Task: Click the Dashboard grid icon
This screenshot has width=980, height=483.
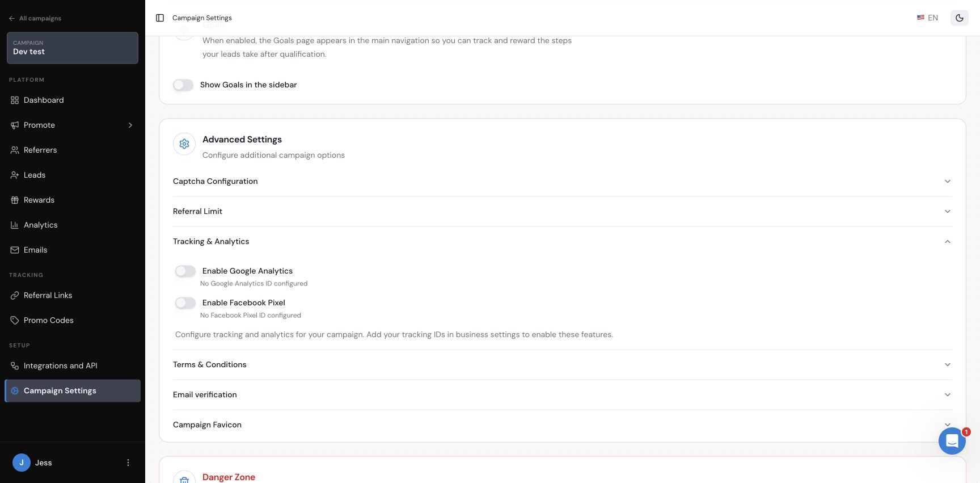Action: (x=15, y=100)
